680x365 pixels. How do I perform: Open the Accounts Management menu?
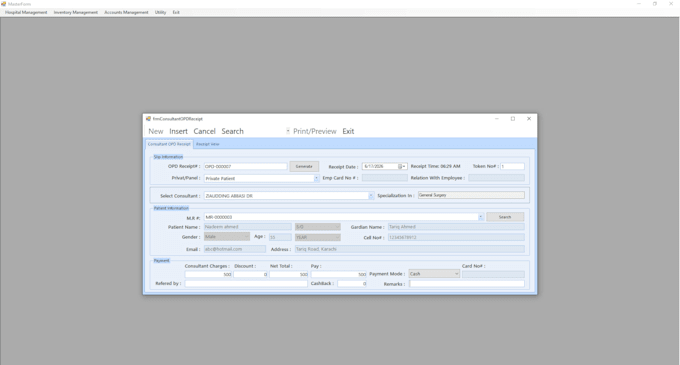[x=126, y=12]
